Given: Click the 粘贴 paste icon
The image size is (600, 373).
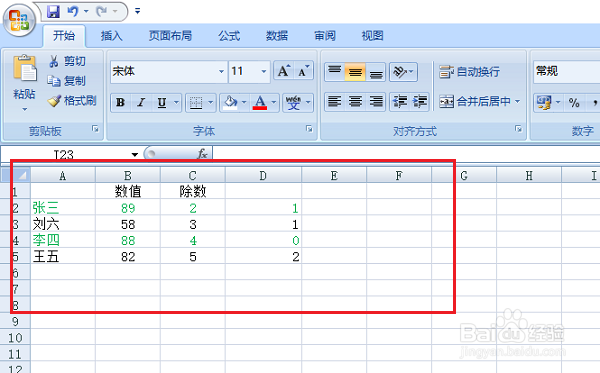Looking at the screenshot, I should [25, 69].
